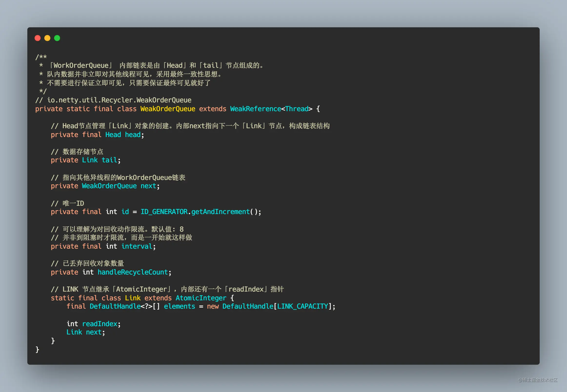Image resolution: width=567 pixels, height=392 pixels.
Task: Click the line "private final Head head;"
Action: point(98,135)
